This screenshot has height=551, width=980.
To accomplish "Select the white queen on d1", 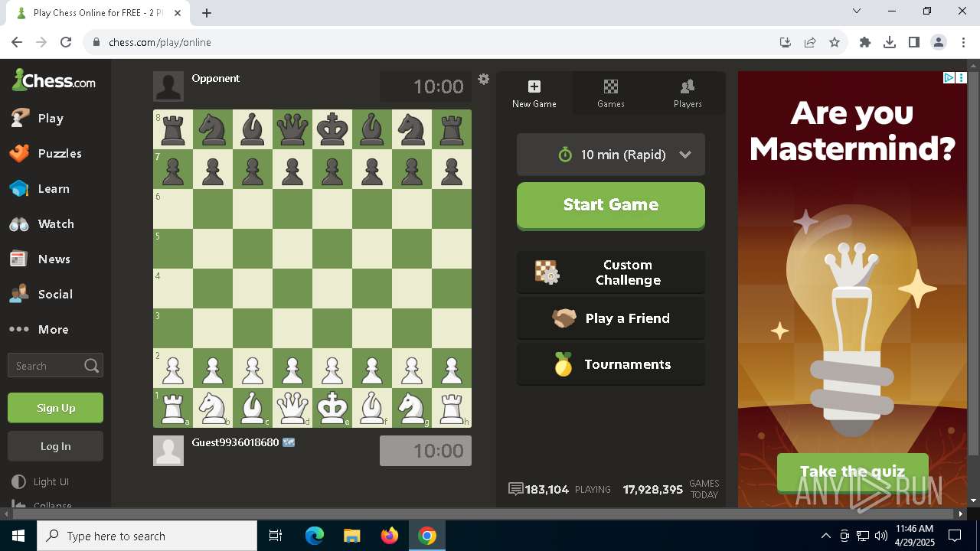I will [x=292, y=408].
